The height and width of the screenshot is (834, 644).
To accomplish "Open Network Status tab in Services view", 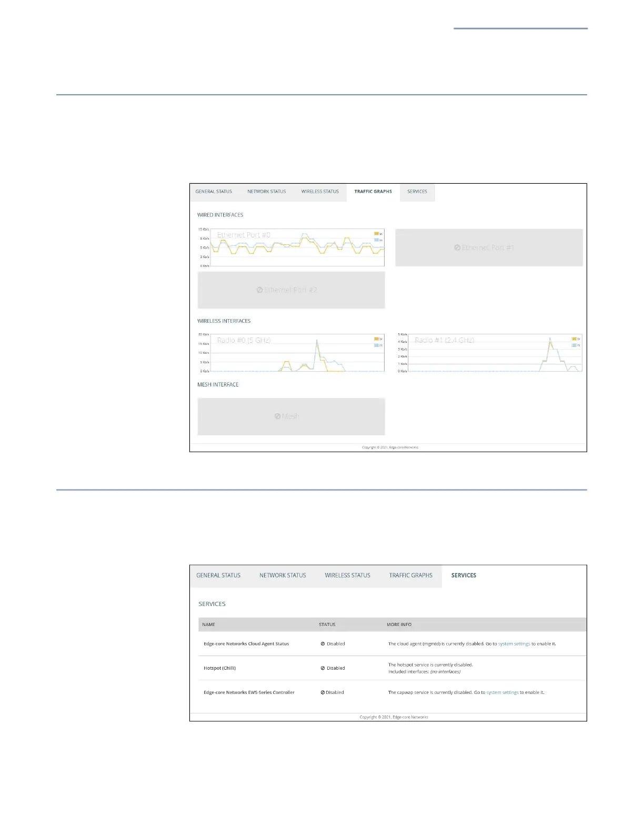I will coord(283,575).
